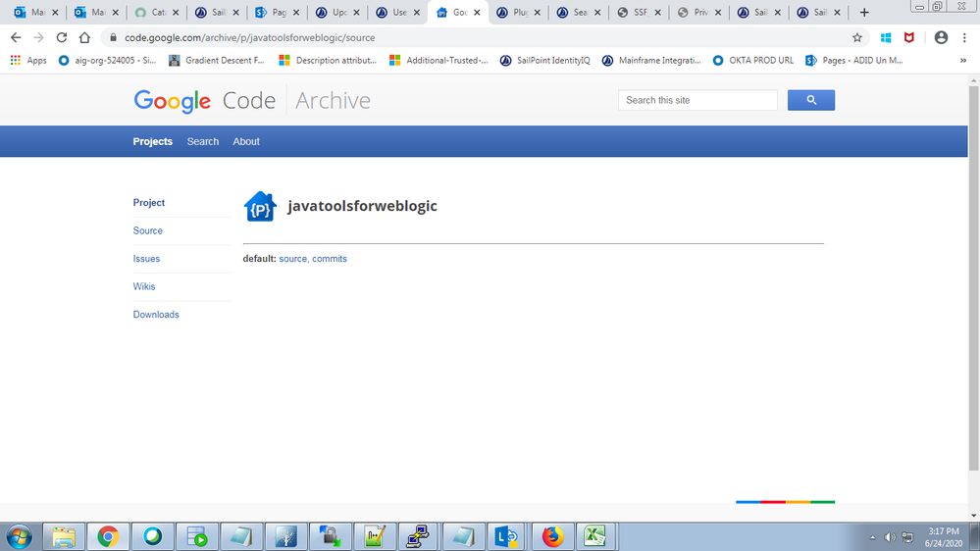Open the Search nav menu item
Image resolution: width=980 pixels, height=551 pixels.
pos(203,141)
